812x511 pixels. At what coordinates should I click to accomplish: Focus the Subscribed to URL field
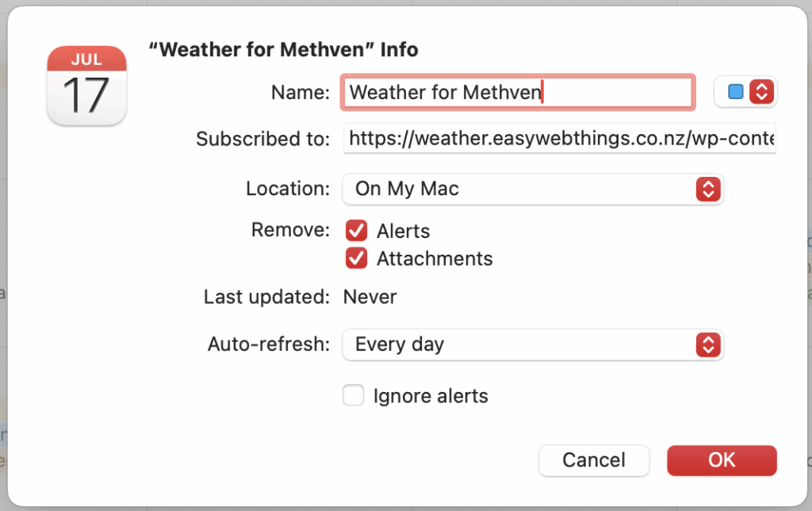click(x=560, y=139)
